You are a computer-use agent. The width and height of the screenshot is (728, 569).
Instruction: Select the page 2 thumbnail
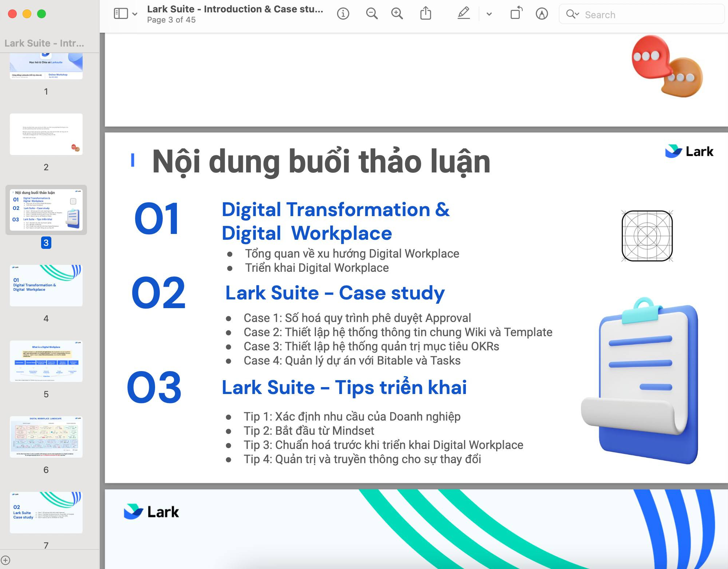point(46,134)
